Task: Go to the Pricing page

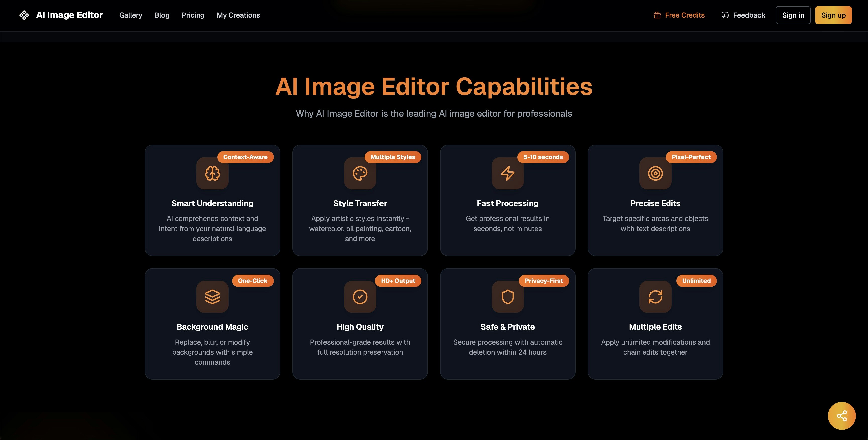Action: (x=193, y=15)
